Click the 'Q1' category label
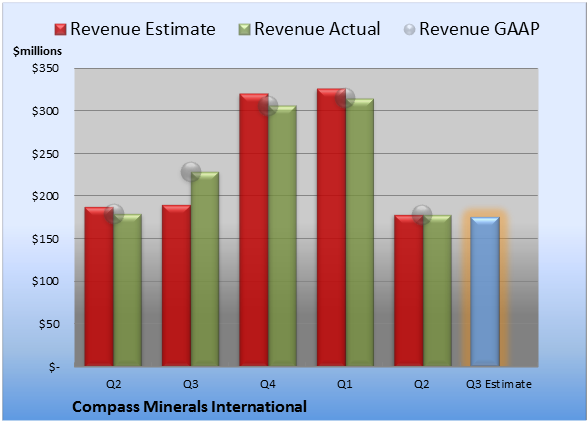 345,384
